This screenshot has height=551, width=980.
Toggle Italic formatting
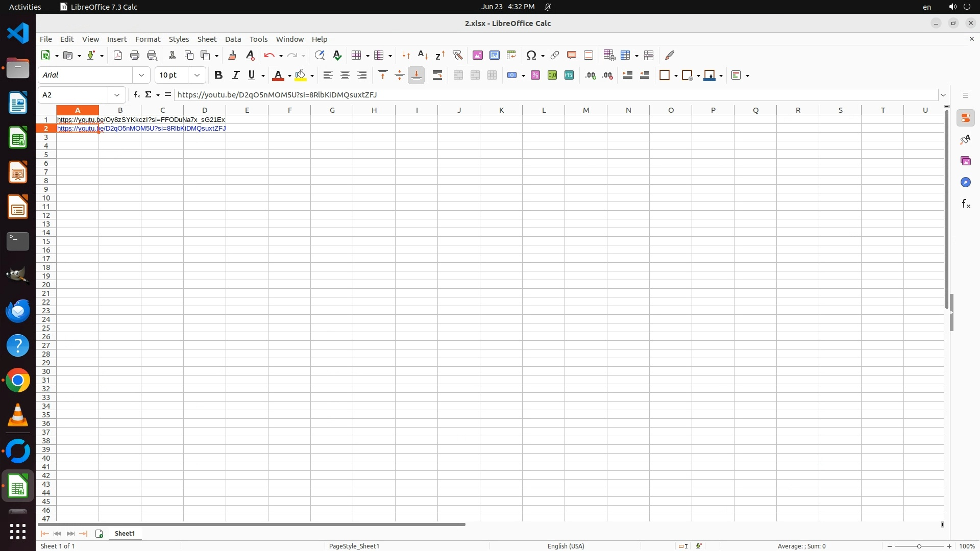[235, 75]
